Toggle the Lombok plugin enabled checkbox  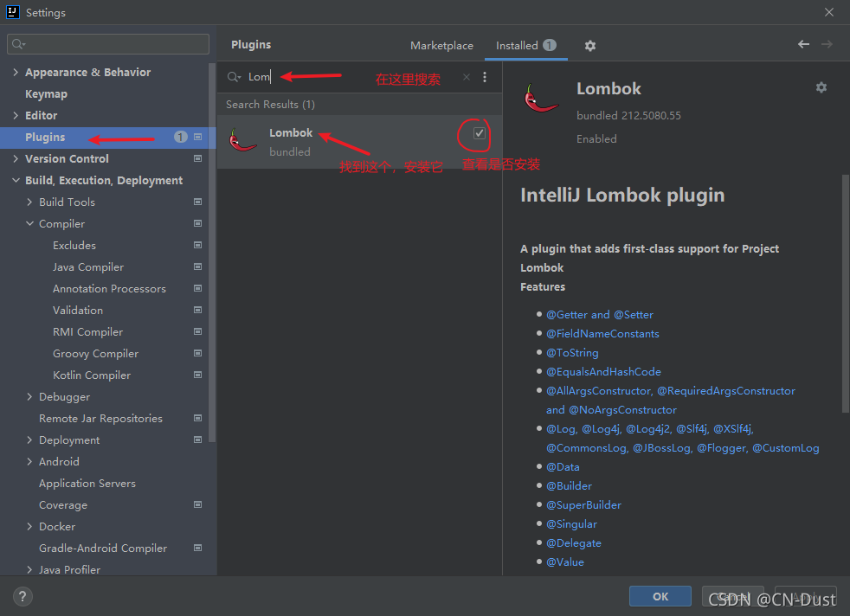pyautogui.click(x=480, y=133)
